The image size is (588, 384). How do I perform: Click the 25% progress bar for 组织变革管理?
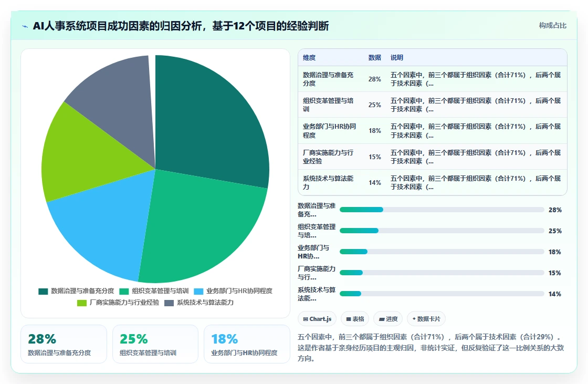[442, 231]
